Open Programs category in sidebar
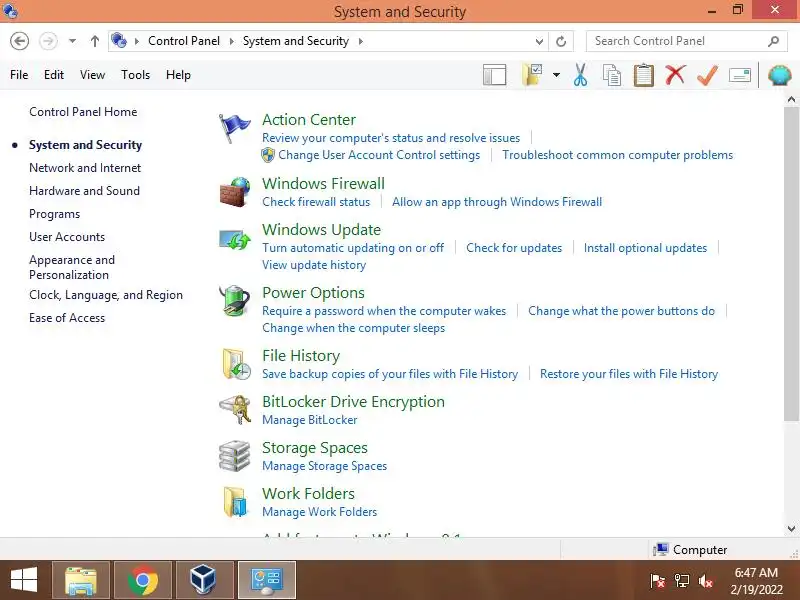This screenshot has height=600, width=800. (x=55, y=214)
